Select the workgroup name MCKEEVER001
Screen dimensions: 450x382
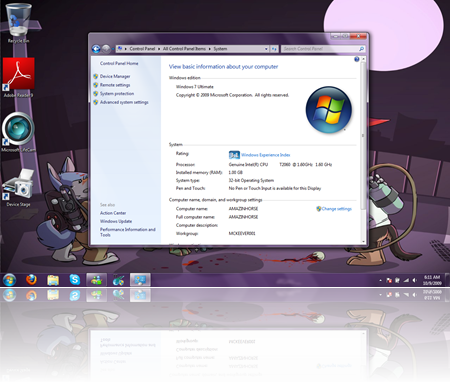click(x=242, y=234)
